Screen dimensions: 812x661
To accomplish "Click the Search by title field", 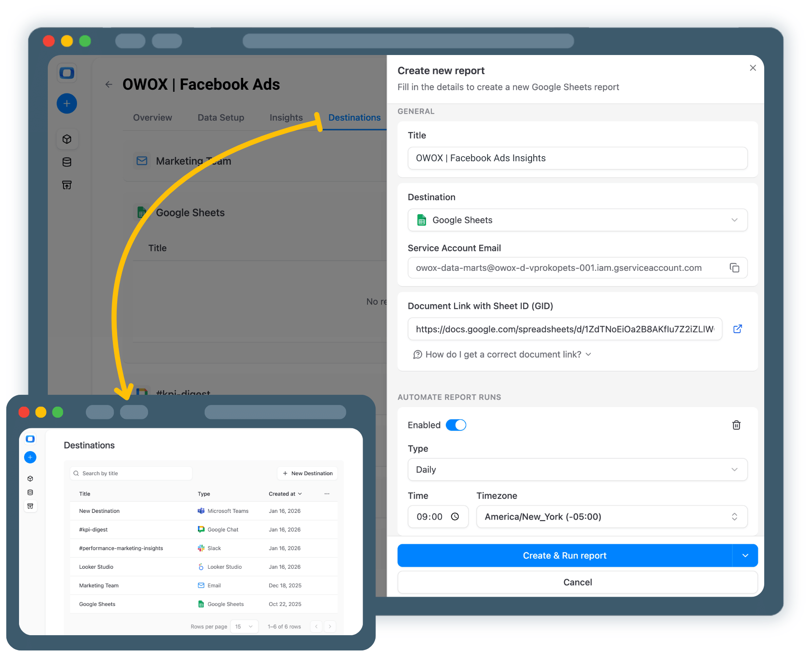I will click(x=131, y=473).
